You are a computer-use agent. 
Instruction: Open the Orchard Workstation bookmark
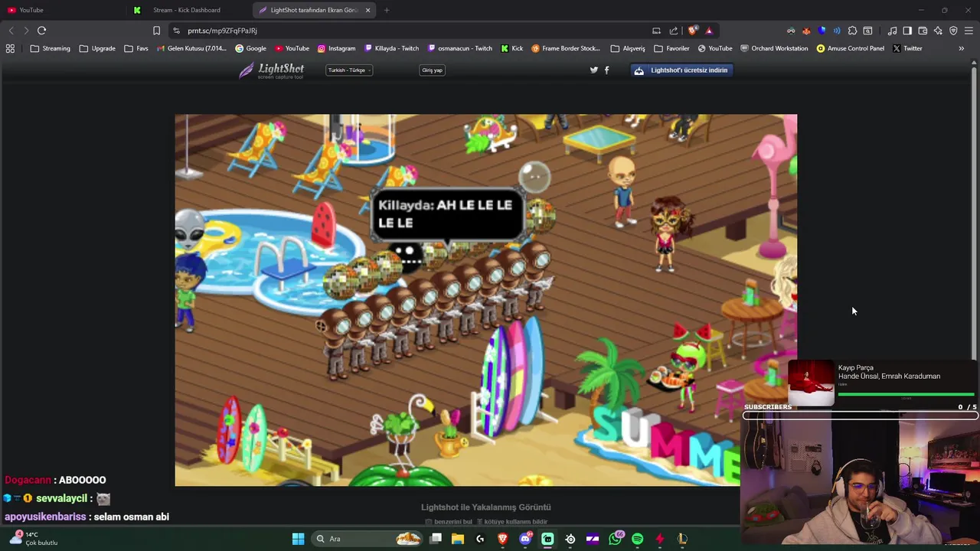(x=773, y=48)
